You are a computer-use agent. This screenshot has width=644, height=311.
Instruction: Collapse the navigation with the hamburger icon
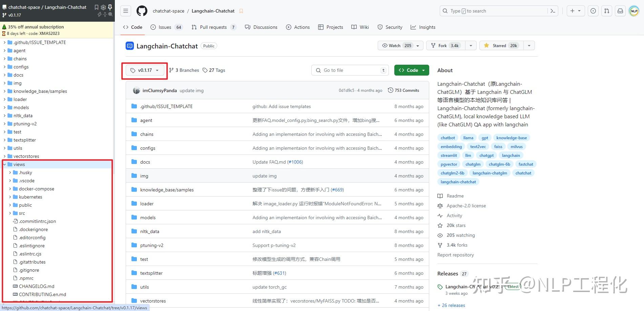point(125,11)
